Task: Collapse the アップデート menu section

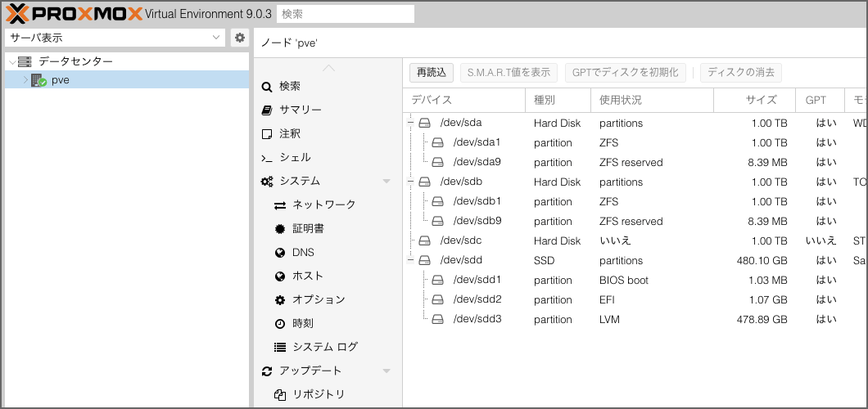Action: pyautogui.click(x=387, y=371)
